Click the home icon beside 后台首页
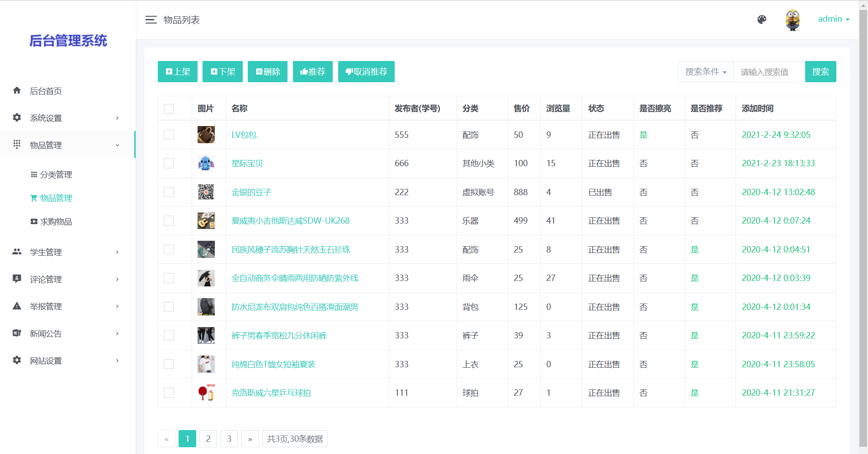The image size is (868, 454). (17, 90)
